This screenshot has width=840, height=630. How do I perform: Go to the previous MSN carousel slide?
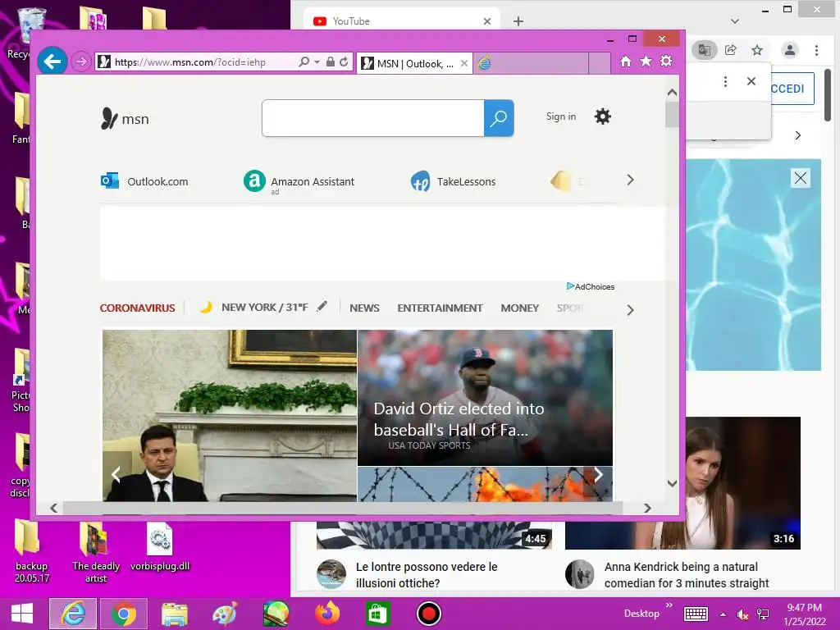pyautogui.click(x=116, y=474)
